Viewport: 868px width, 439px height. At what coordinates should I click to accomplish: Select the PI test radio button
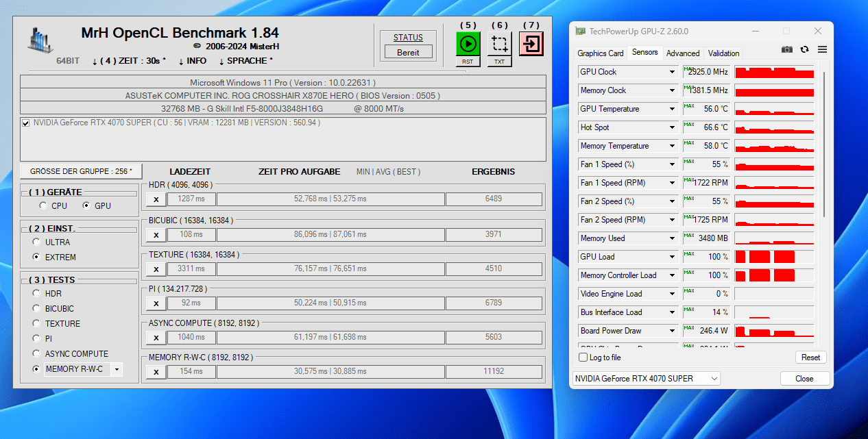click(36, 338)
